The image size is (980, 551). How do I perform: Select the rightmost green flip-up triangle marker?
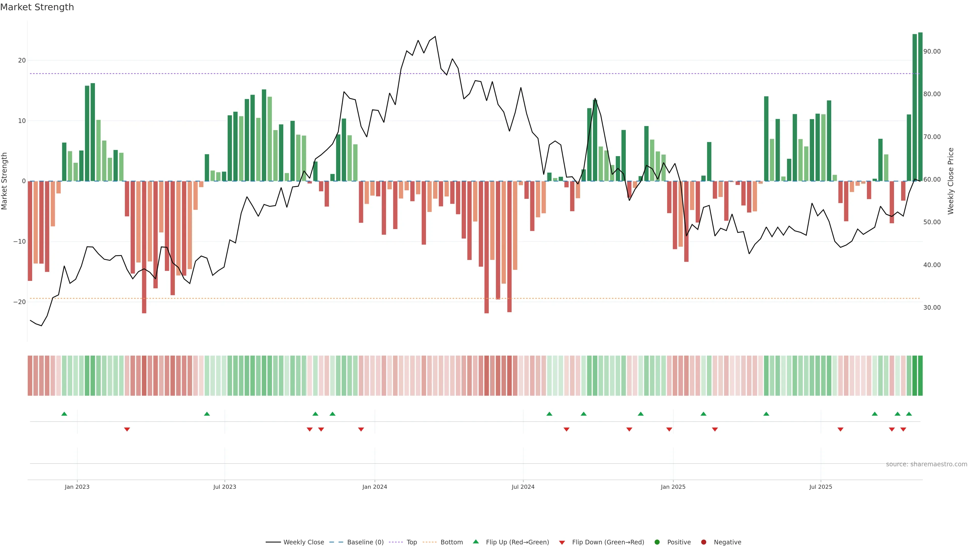(909, 414)
